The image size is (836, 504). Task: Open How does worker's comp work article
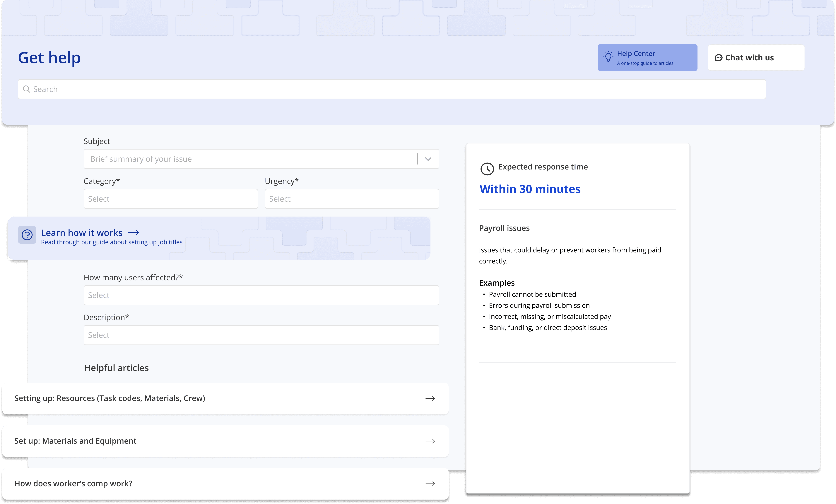point(73,484)
